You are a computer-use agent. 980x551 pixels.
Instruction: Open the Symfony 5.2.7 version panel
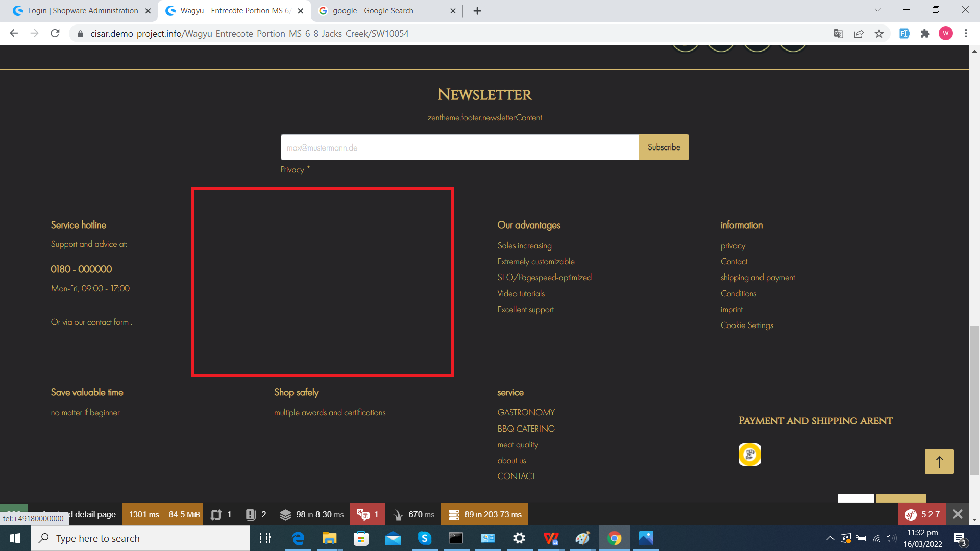click(922, 514)
